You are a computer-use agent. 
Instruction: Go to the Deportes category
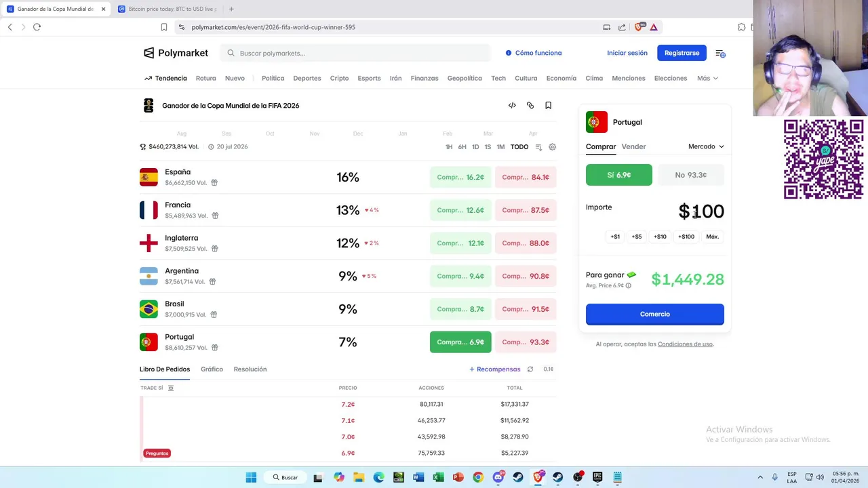tap(307, 79)
